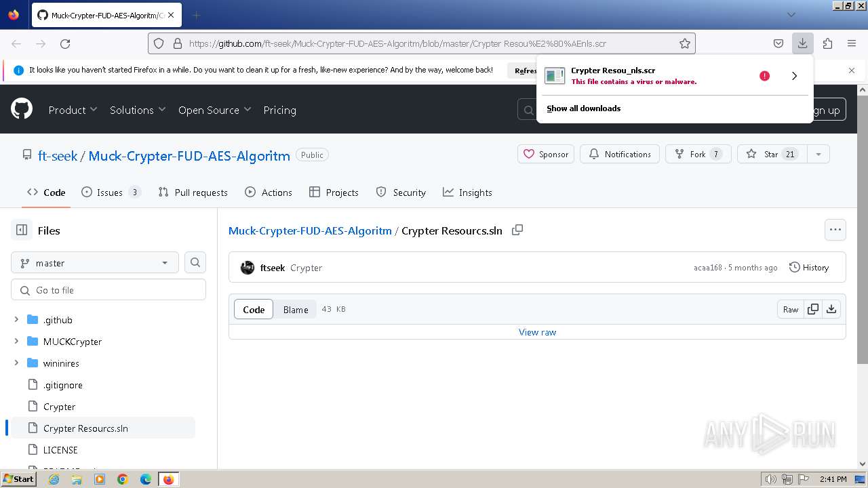Open the Firefox hamburger menu

tap(852, 43)
